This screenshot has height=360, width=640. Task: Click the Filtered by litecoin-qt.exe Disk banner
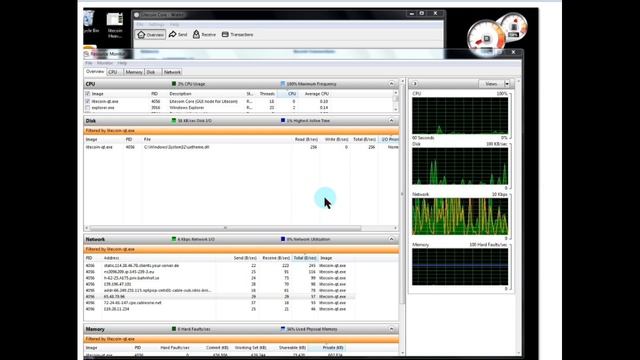coord(241,131)
